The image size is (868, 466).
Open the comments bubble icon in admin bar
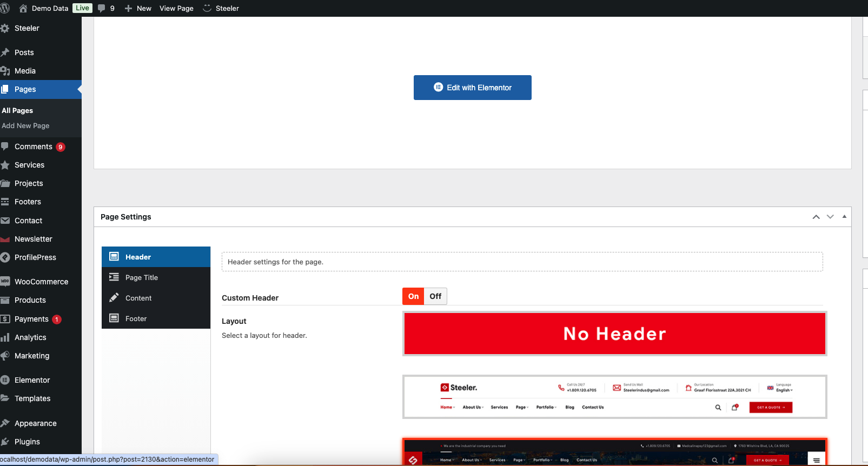pos(102,8)
